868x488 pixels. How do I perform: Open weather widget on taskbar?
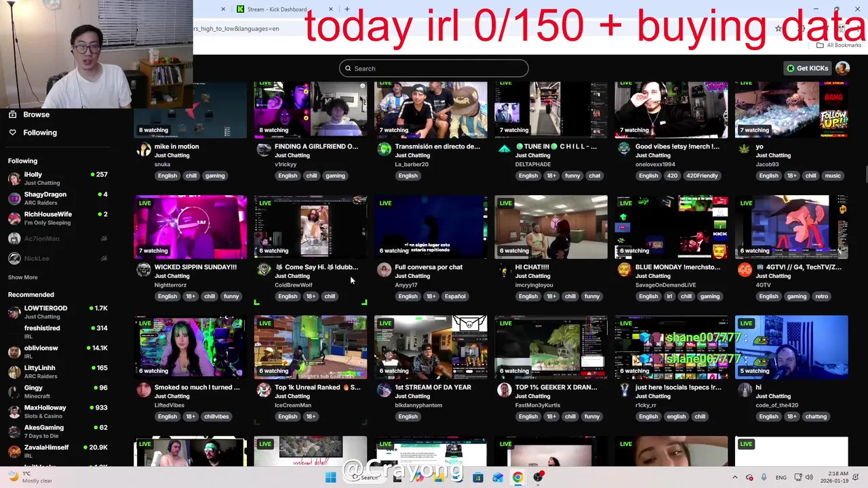click(30, 477)
